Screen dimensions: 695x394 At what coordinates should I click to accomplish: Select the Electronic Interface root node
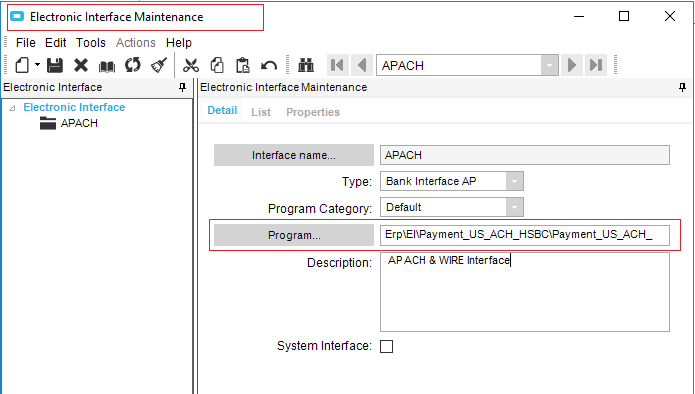pyautogui.click(x=74, y=107)
